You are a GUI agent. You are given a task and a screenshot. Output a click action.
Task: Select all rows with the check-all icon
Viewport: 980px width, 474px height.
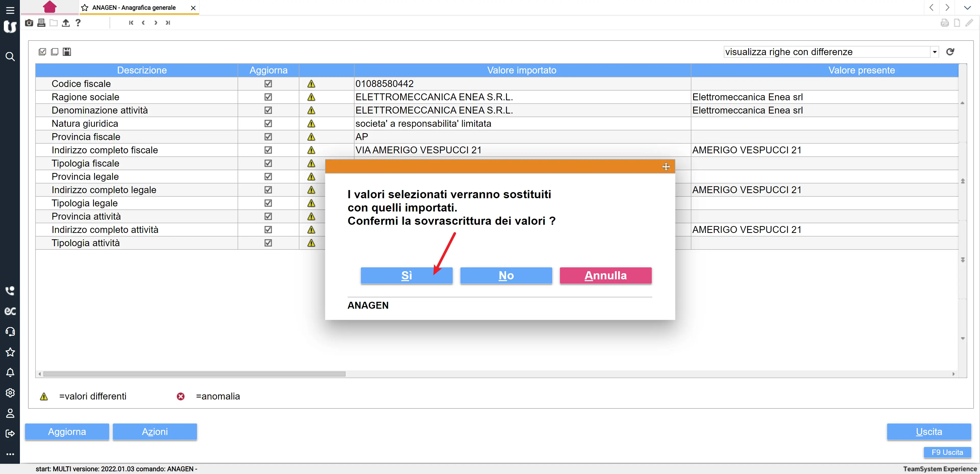pyautogui.click(x=42, y=52)
